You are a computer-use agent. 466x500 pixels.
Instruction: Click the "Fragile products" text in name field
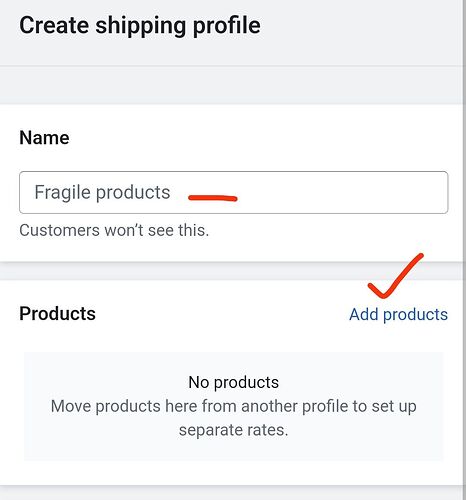point(102,192)
